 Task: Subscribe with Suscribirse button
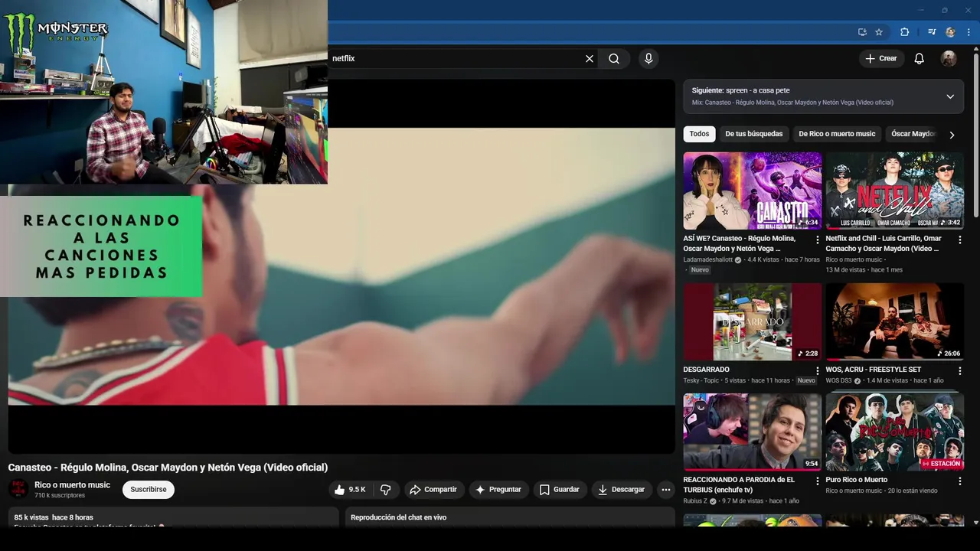149,490
